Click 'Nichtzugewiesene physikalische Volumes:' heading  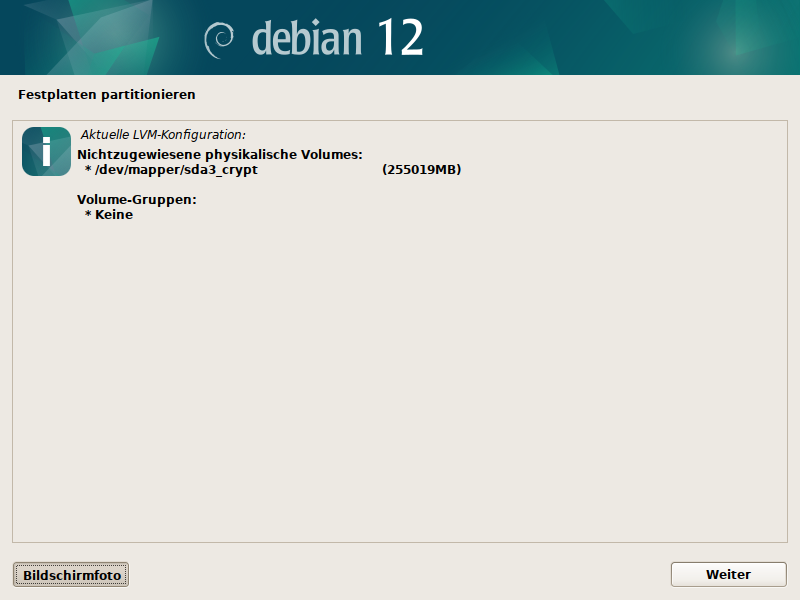[x=219, y=155]
